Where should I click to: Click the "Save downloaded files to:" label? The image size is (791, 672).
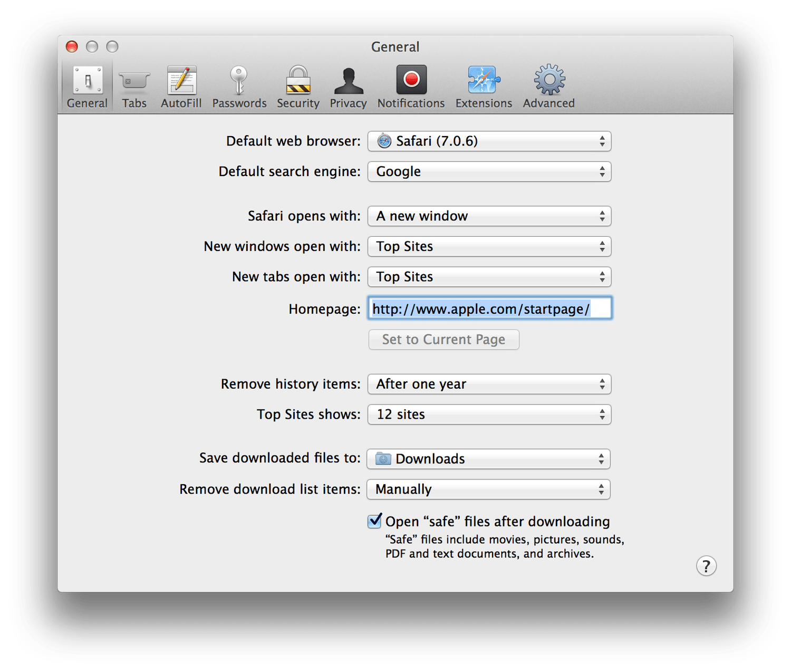(x=280, y=458)
